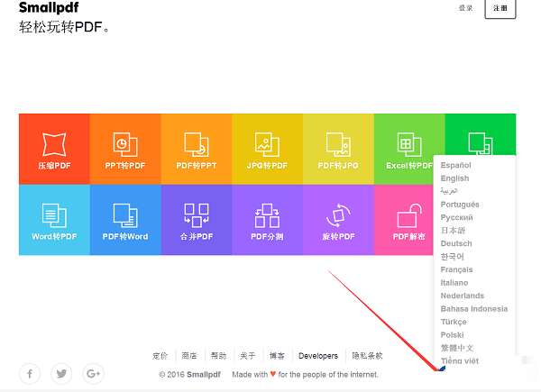The width and height of the screenshot is (541, 392).
Task: Open the PDF解密 unlock tool tile
Action: (x=404, y=220)
